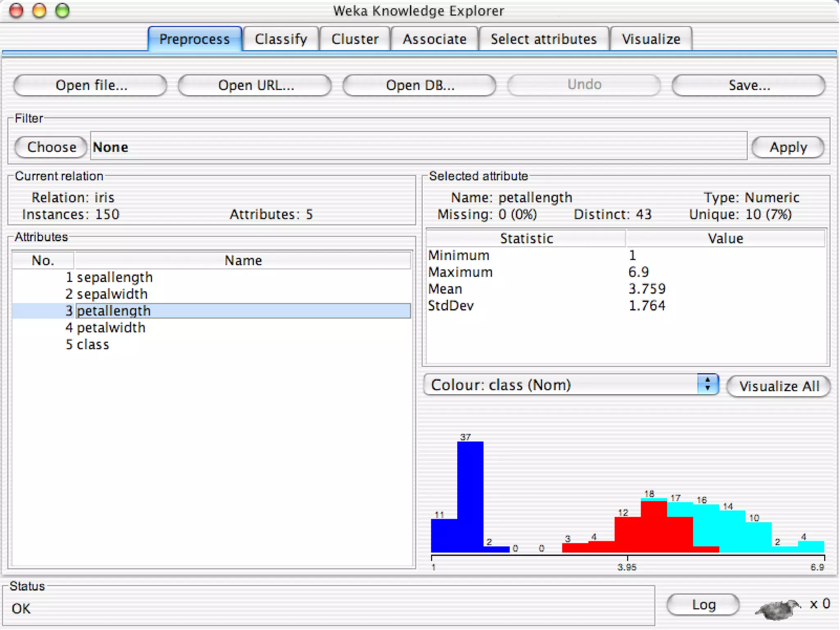Viewport: 840px width, 630px height.
Task: Click the filter Choose button
Action: click(x=51, y=147)
